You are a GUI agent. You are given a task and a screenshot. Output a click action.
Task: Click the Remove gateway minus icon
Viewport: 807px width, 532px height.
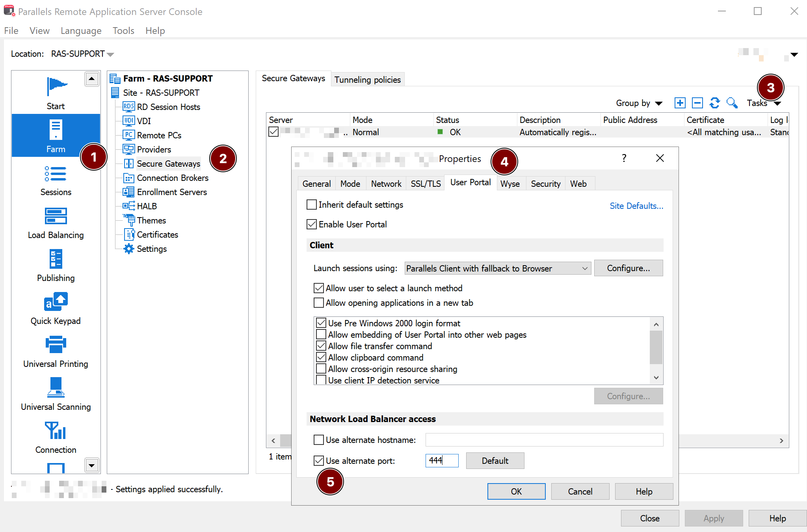click(x=697, y=103)
